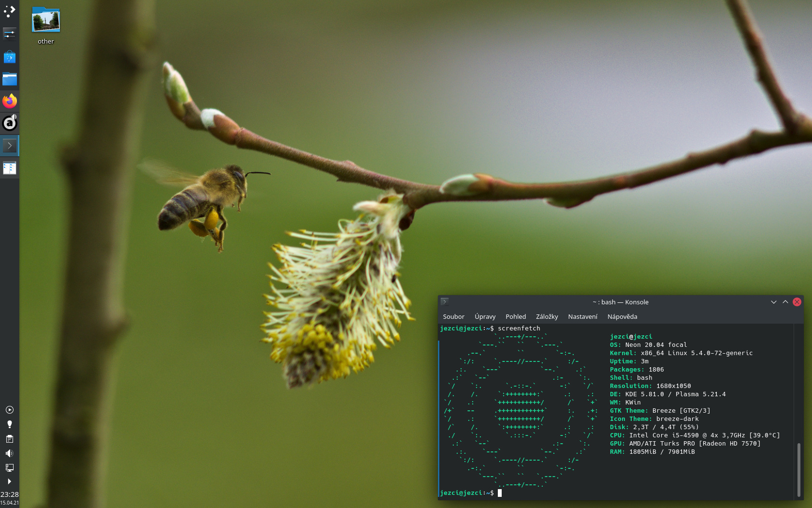Minimize the Konsole window
This screenshot has width=812, height=508.
point(774,302)
